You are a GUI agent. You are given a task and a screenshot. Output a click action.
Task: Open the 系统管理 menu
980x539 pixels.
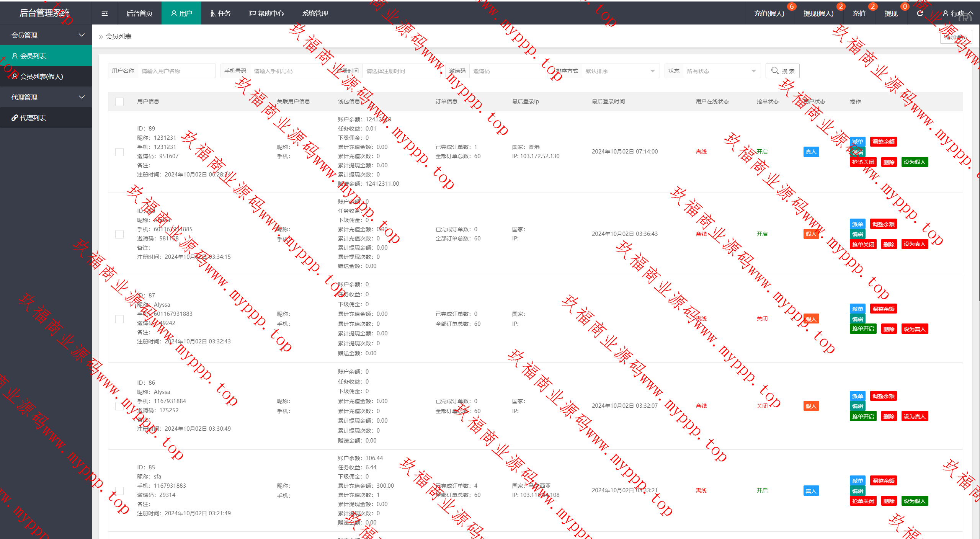tap(315, 13)
